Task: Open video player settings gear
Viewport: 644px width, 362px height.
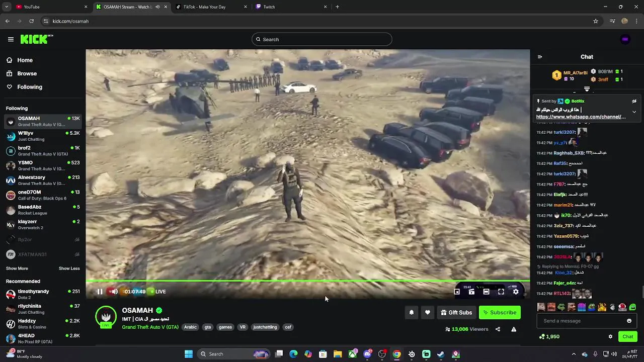Action: tap(516, 292)
